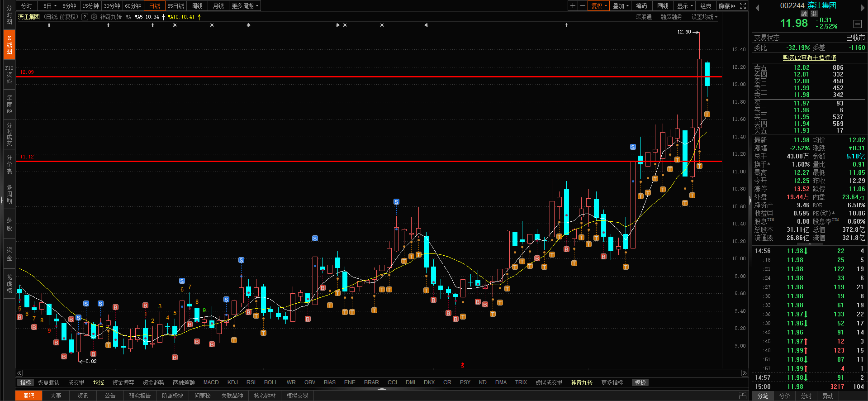Open 分时图 in left sidebar

(9, 15)
